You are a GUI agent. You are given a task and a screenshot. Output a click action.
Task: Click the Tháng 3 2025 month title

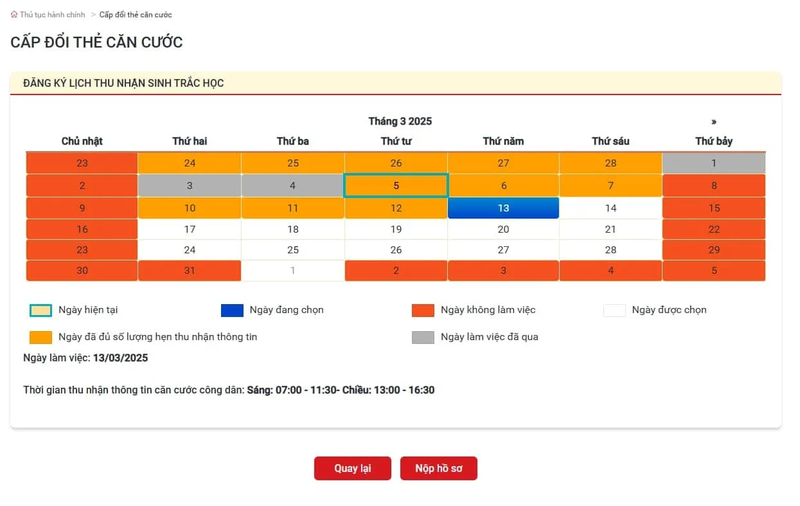click(400, 121)
